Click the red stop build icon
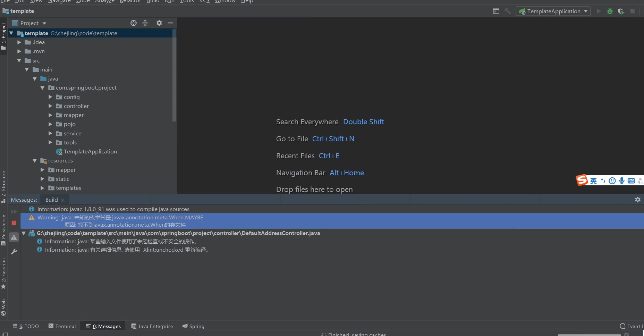Screen dimensions: 644x336 tap(14, 223)
